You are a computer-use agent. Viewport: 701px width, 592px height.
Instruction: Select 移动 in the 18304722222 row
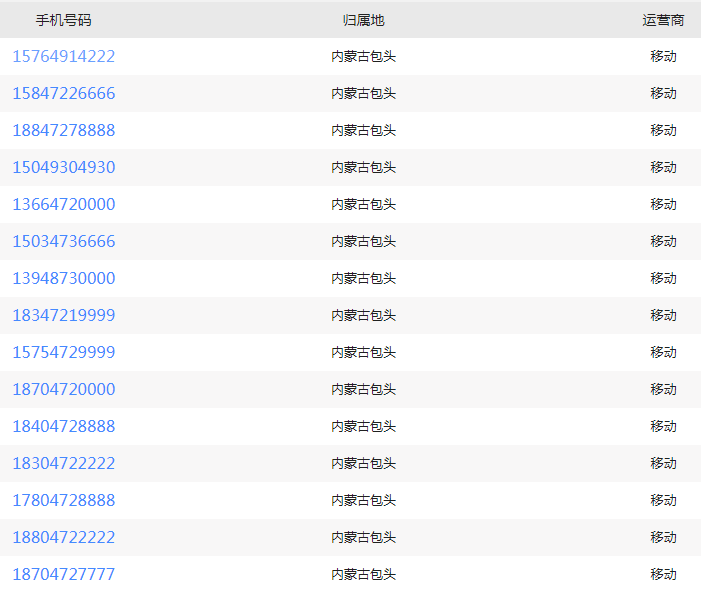tap(663, 463)
